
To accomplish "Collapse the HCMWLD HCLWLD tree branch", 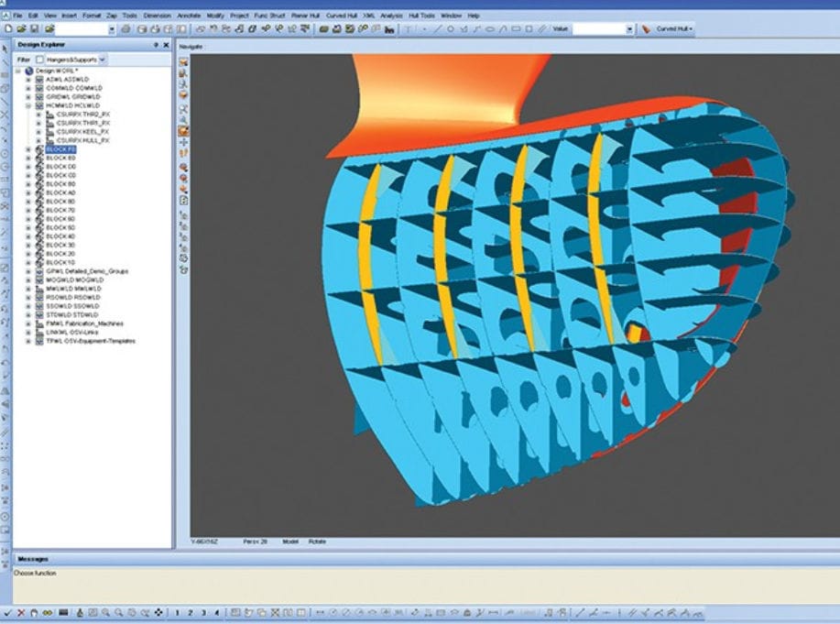I will tap(27, 104).
